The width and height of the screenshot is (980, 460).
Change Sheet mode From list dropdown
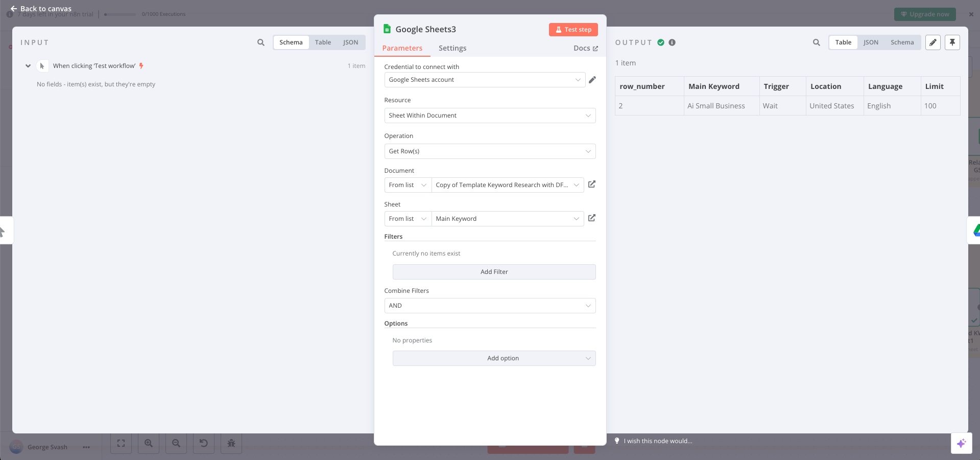pos(408,219)
